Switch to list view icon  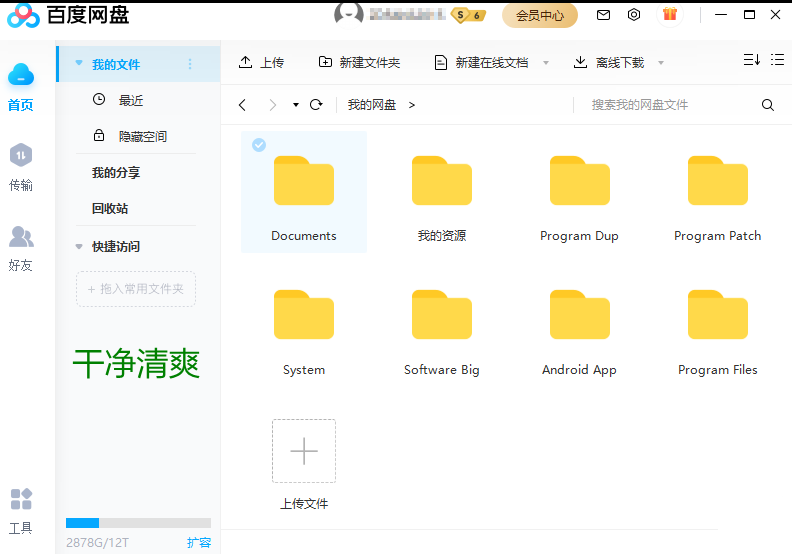point(777,60)
